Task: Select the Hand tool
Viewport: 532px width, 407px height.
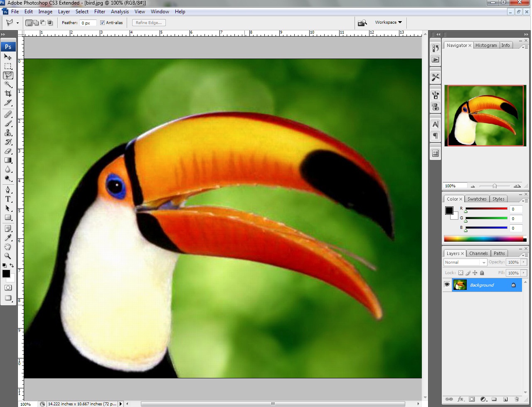Action: pyautogui.click(x=8, y=247)
